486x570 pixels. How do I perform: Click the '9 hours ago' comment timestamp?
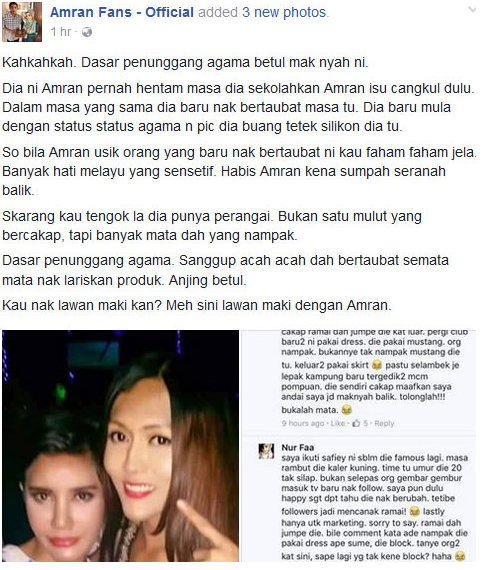click(303, 424)
